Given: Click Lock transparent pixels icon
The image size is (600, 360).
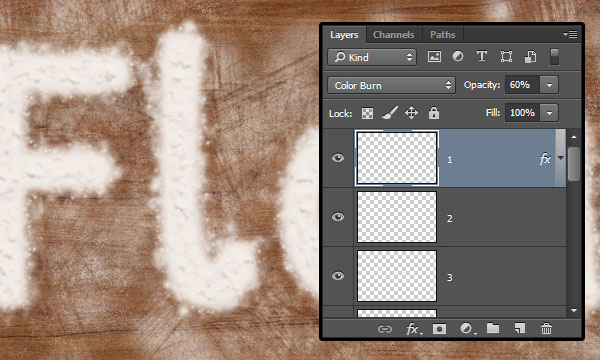Looking at the screenshot, I should point(367,113).
